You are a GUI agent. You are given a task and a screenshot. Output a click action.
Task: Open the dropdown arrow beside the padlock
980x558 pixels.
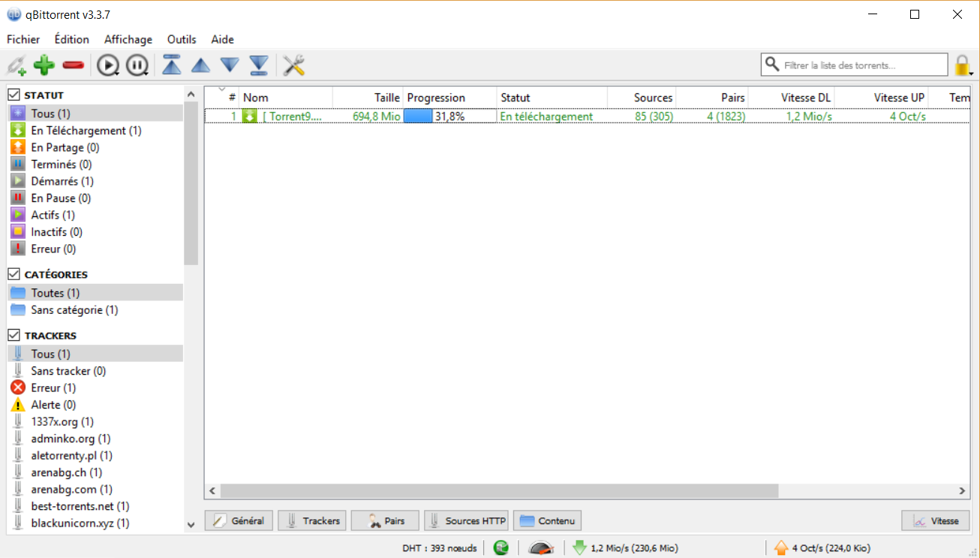click(x=972, y=74)
